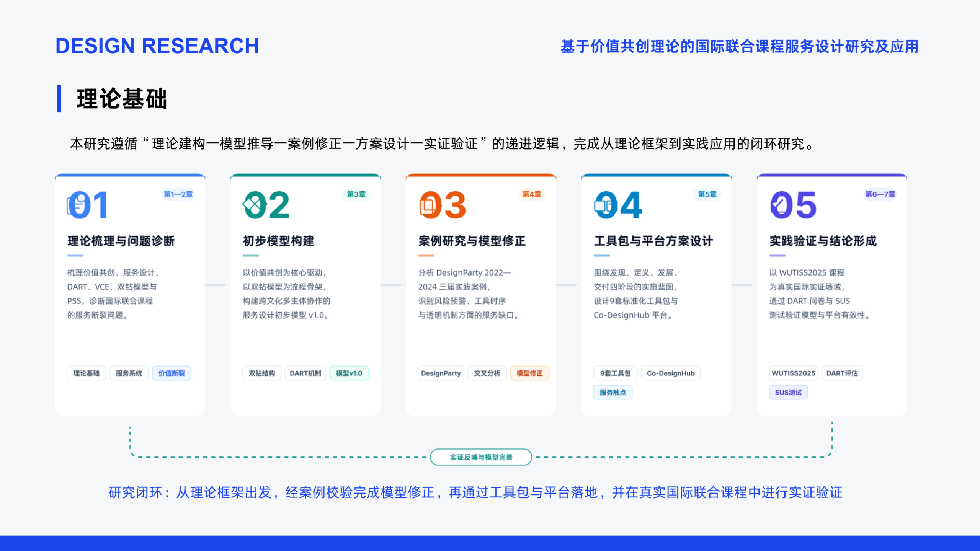The image size is (980, 551).
Task: Click the 9套工具包 tag
Action: [616, 373]
